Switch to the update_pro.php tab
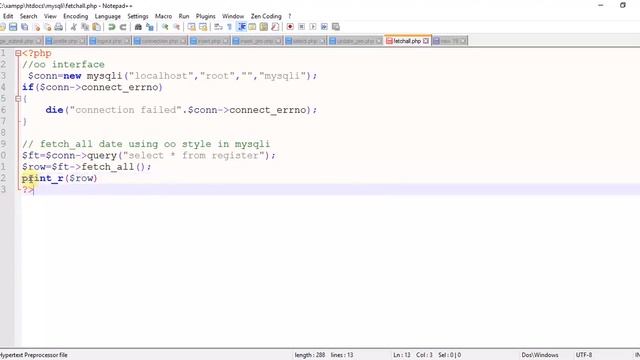Screen dimensions: 640x360 coord(355,41)
